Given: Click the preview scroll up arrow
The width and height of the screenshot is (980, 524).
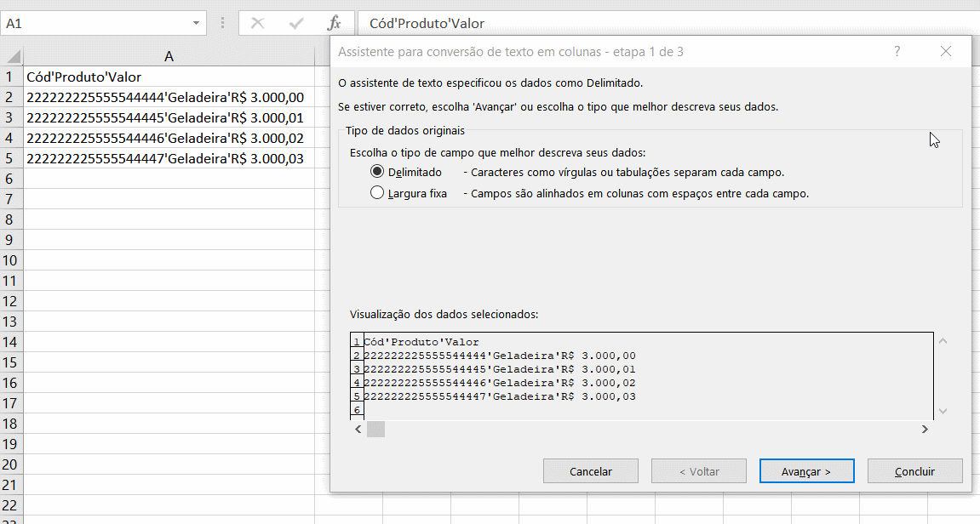Looking at the screenshot, I should click(943, 341).
